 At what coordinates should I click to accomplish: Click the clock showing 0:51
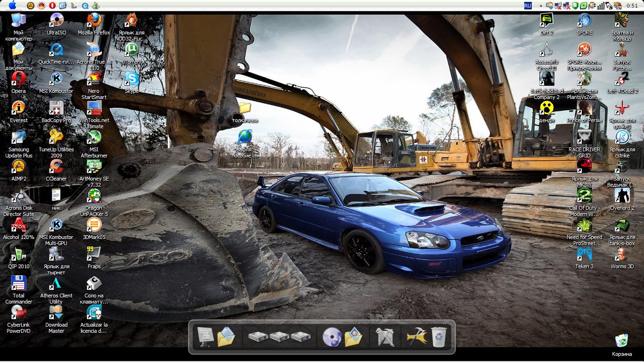tap(632, 6)
